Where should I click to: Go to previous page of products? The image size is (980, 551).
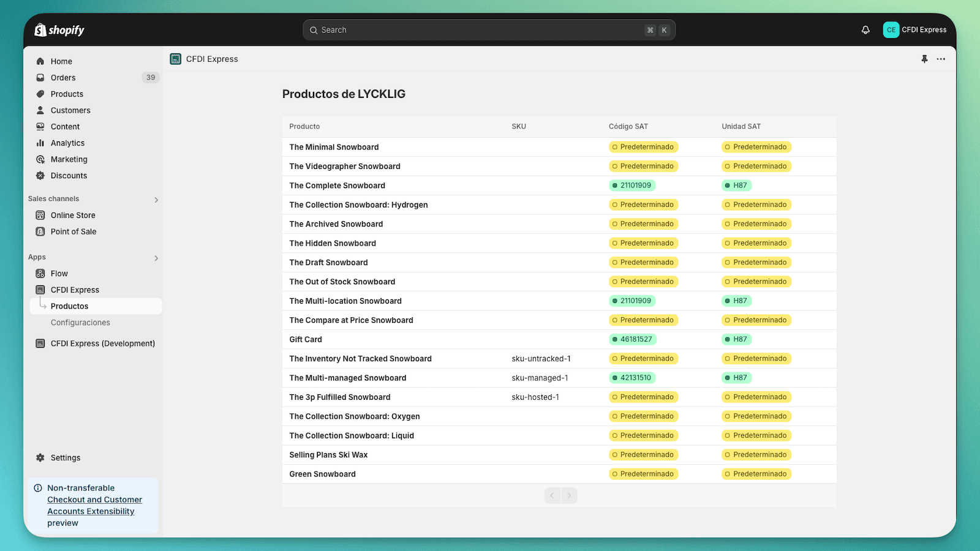tap(552, 495)
